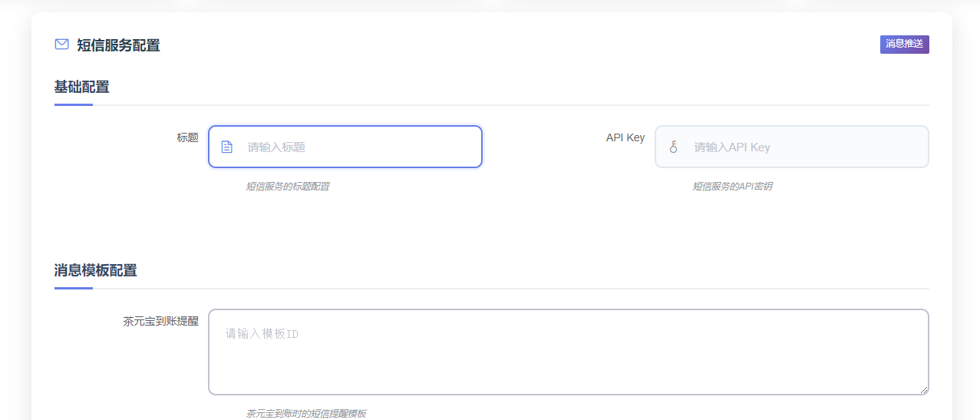Focus the 请输入标题 input field
Image resolution: width=980 pixels, height=420 pixels.
pyautogui.click(x=357, y=147)
